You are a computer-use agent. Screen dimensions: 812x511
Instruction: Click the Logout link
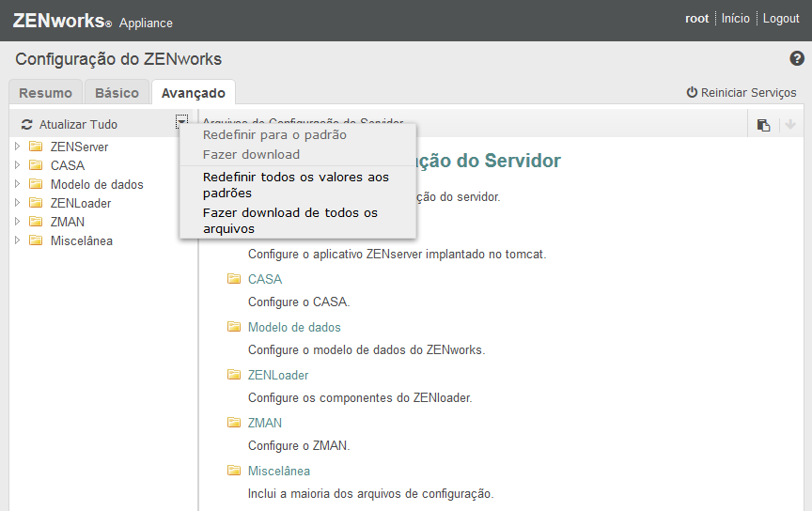(781, 18)
